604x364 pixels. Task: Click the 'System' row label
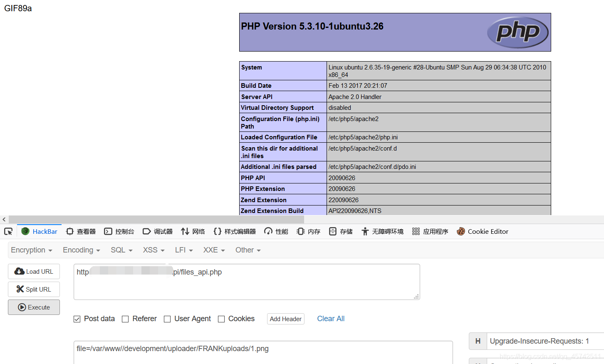(252, 67)
